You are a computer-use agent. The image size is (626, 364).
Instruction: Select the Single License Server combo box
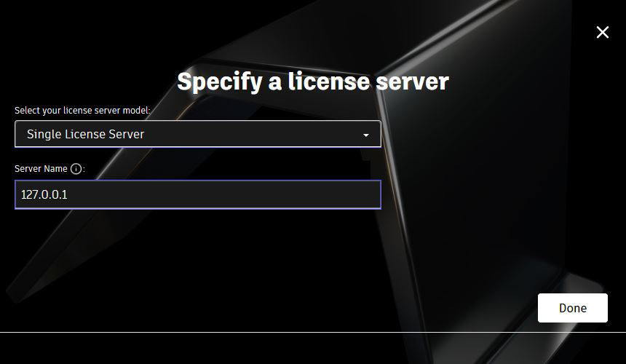coord(198,134)
